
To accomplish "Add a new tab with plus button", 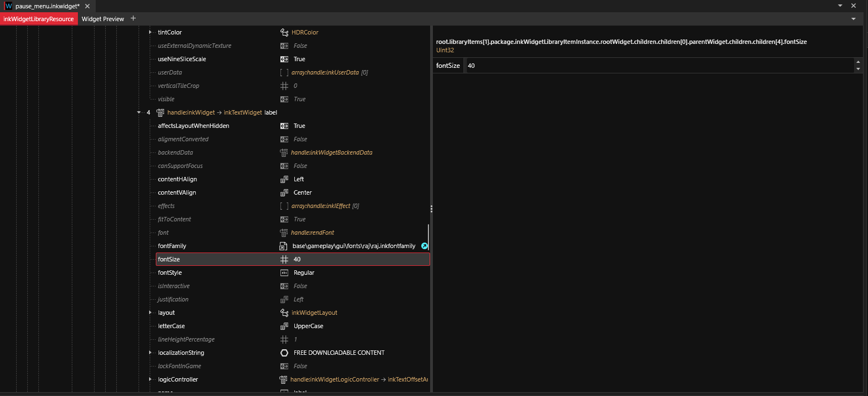I will pos(133,18).
